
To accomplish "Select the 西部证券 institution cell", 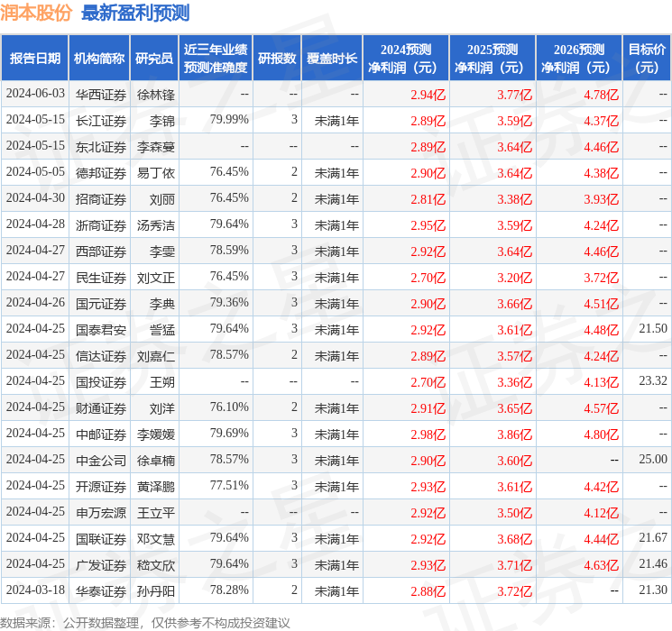I will click(101, 251).
